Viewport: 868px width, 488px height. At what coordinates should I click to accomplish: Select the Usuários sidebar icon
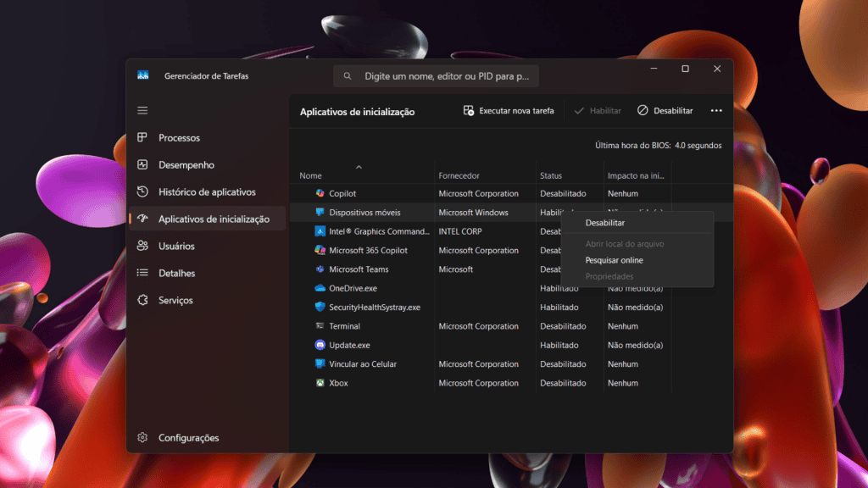[142, 247]
